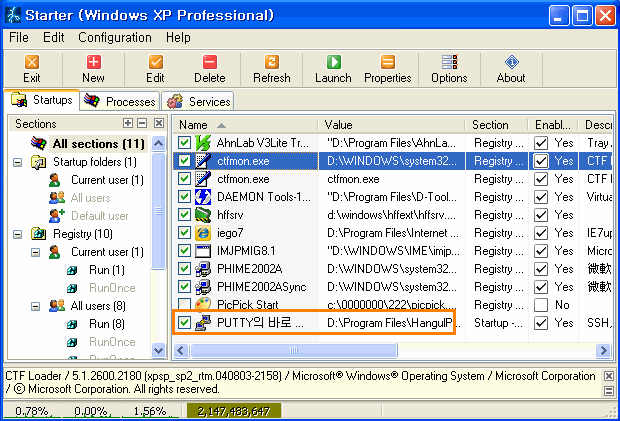This screenshot has width=620, height=421.
Task: Show the About dialog from toolbar
Action: [x=511, y=62]
